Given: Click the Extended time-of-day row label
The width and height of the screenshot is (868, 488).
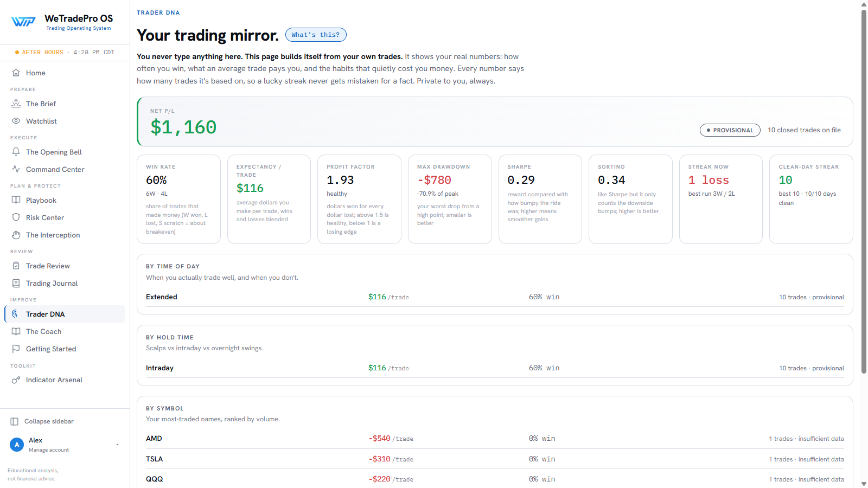Looking at the screenshot, I should (x=162, y=297).
